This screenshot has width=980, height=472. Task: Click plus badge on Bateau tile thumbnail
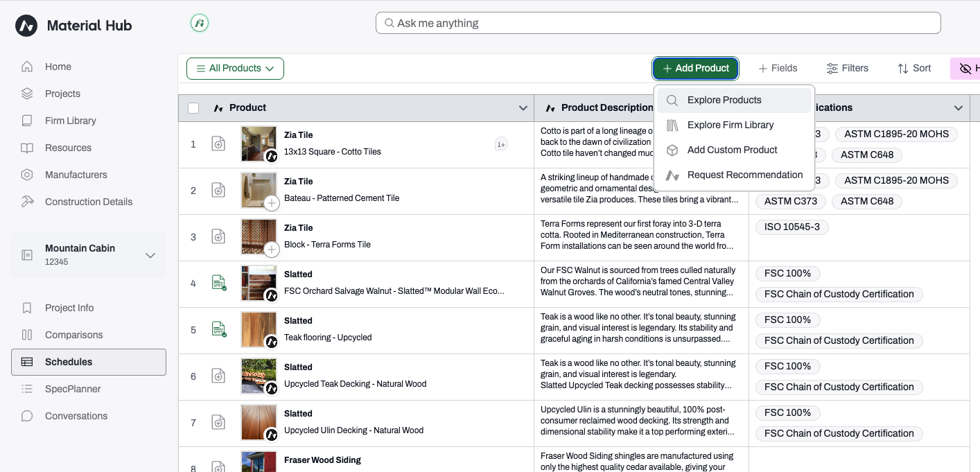tap(272, 203)
